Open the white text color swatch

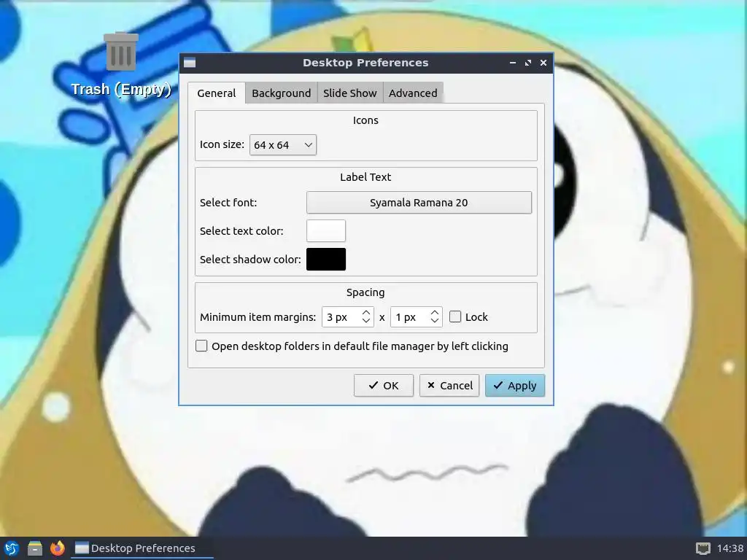pos(326,231)
